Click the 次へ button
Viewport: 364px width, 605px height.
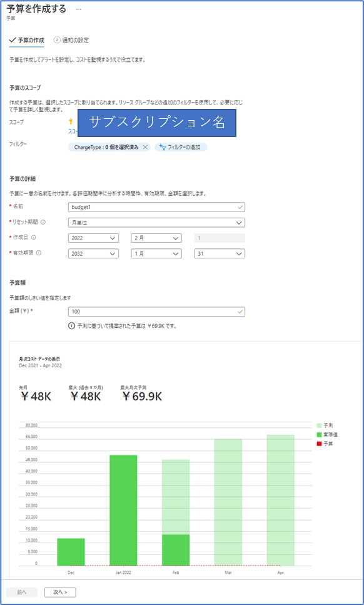point(60,592)
